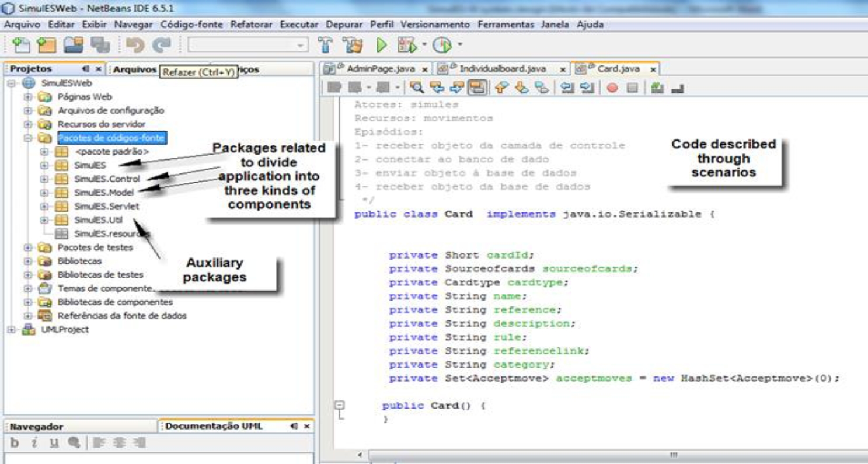
Task: Run the main project with green arrow
Action: click(381, 45)
